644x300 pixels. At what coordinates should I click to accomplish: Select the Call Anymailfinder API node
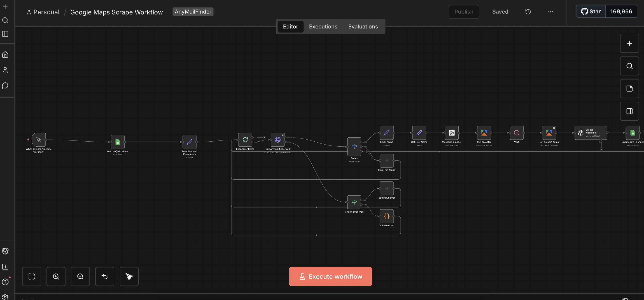278,140
